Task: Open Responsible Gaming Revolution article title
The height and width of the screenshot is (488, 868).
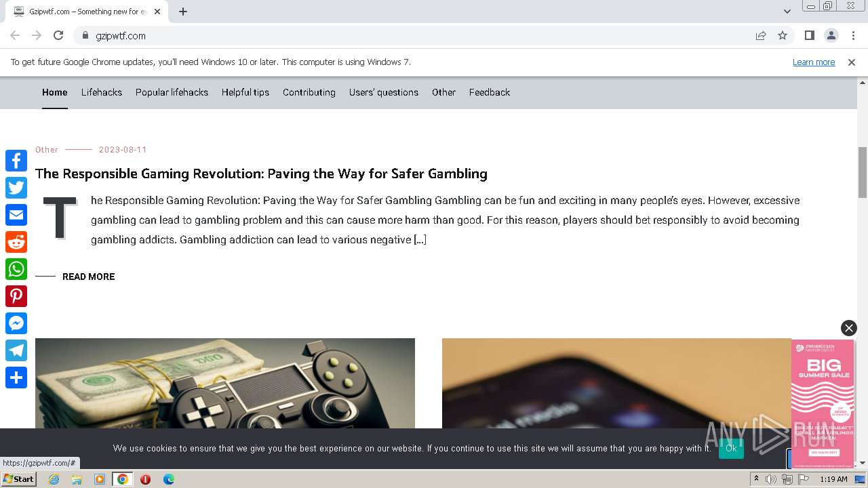Action: coord(261,174)
